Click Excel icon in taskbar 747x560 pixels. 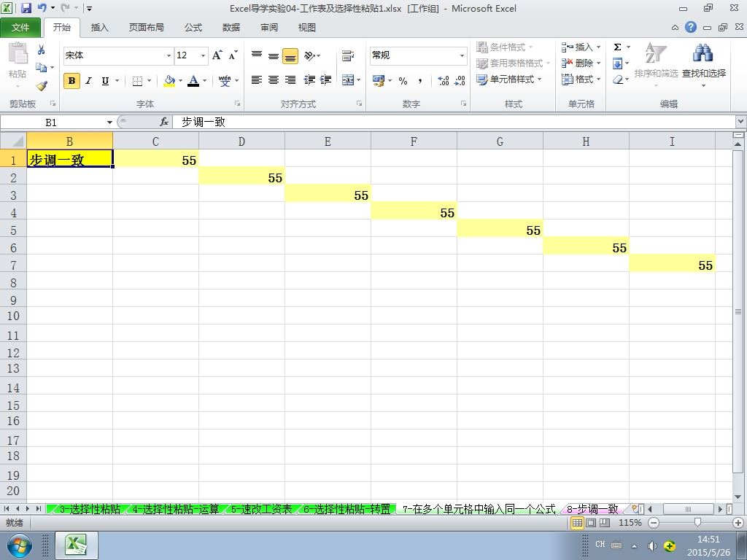point(77,545)
